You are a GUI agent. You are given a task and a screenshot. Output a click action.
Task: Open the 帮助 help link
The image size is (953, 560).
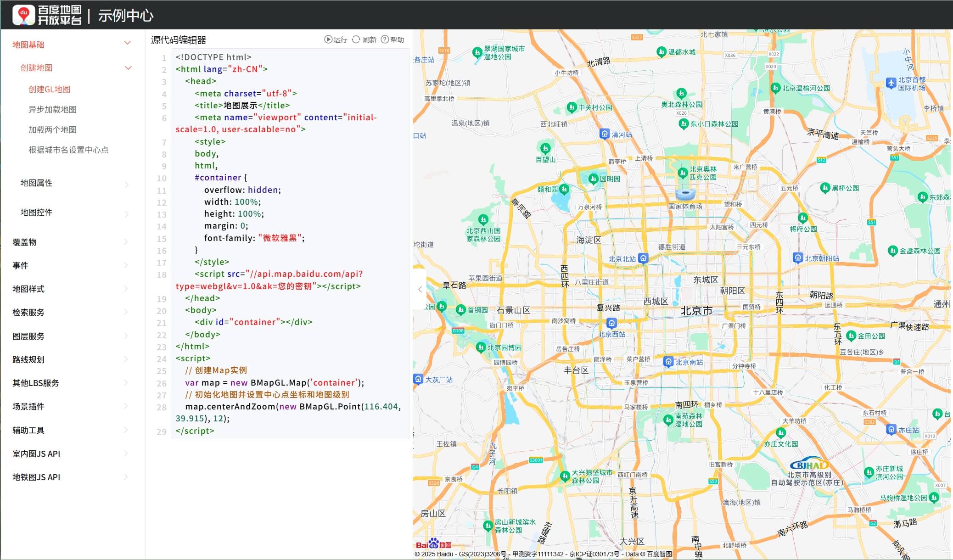pyautogui.click(x=393, y=40)
